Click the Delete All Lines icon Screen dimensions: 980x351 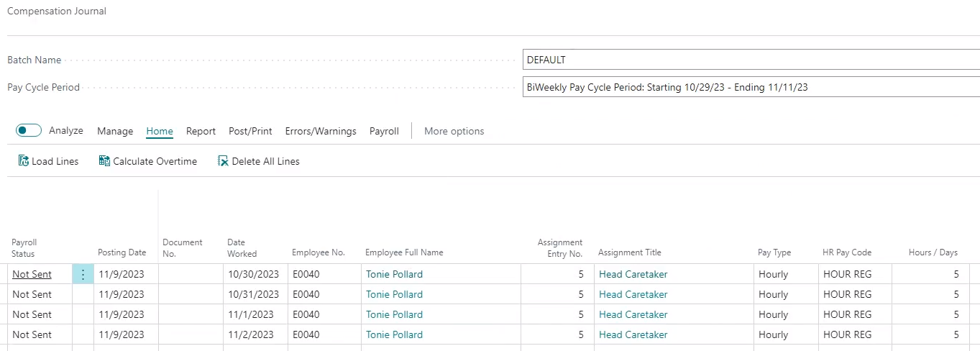(223, 161)
